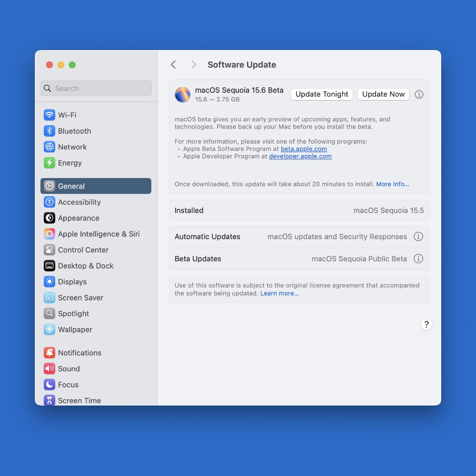This screenshot has height=476, width=476.
Task: Open help with the question mark button
Action: tap(426, 325)
